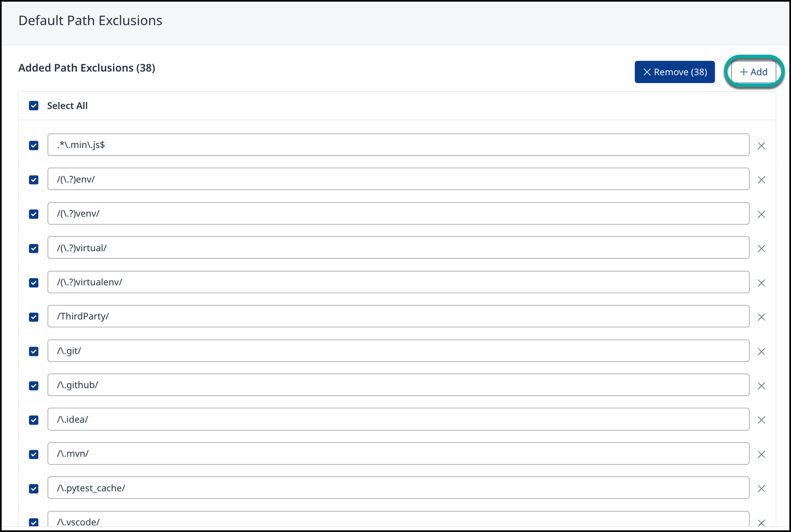Remove the /\.idea/ path exclusion
The height and width of the screenshot is (532, 791).
761,420
